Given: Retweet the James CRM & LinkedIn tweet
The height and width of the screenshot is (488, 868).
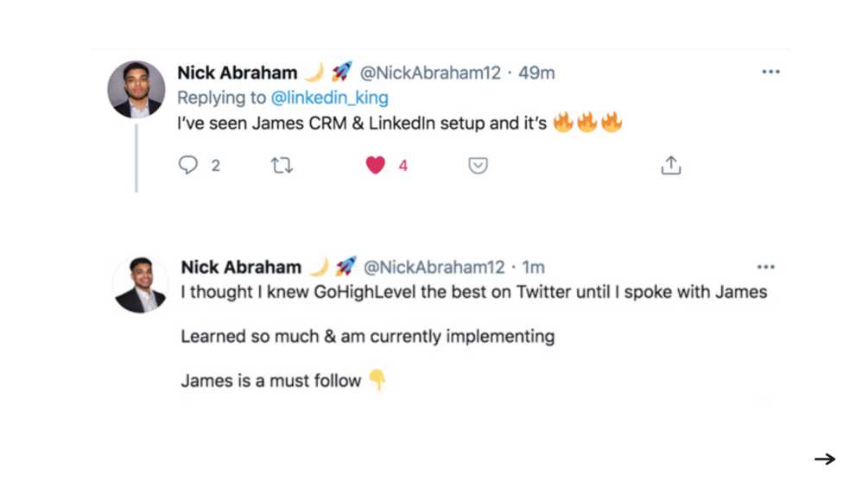Looking at the screenshot, I should pos(282,165).
